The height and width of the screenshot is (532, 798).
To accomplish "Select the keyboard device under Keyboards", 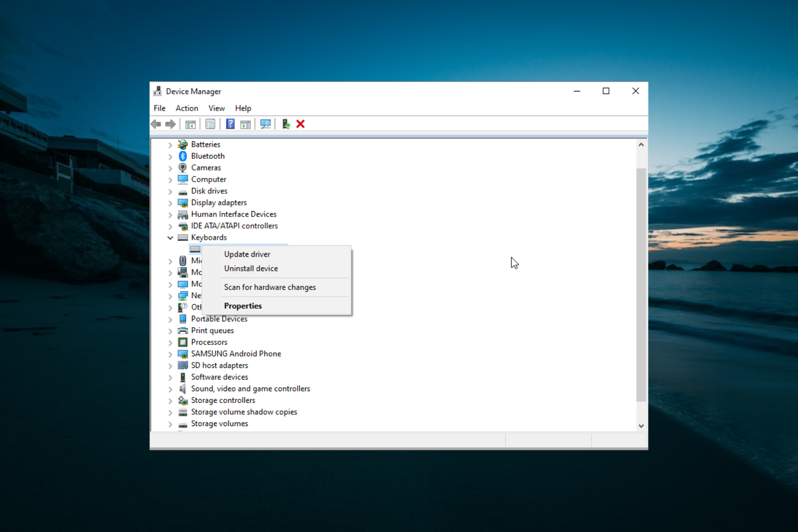I will pyautogui.click(x=195, y=249).
